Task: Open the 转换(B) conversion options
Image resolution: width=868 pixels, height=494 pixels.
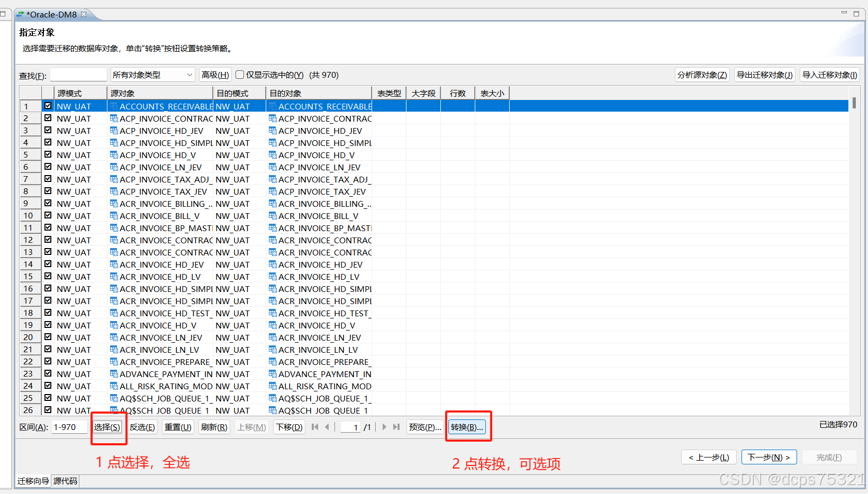Action: [x=467, y=427]
